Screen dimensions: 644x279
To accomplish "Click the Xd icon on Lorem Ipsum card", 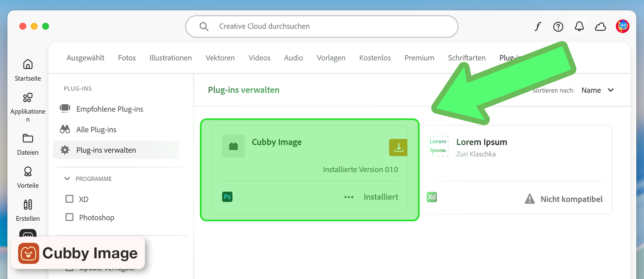I will click(432, 197).
